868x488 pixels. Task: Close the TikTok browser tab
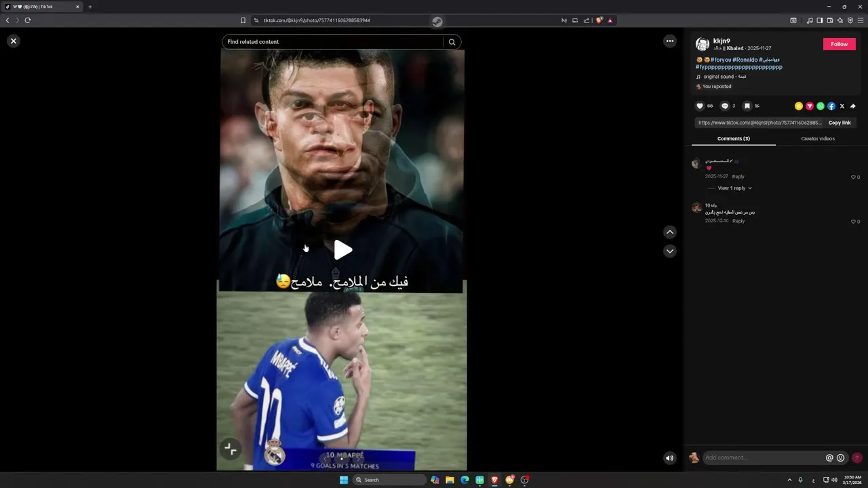tap(77, 7)
